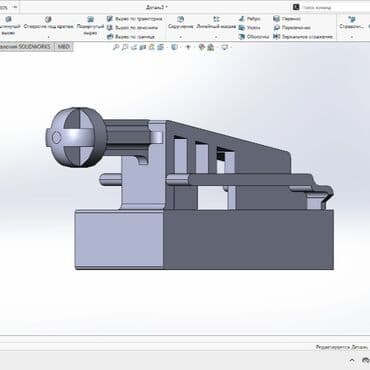Expand the Hole Wizard dropdown arrow
This screenshot has height=370, width=370.
tap(49, 37)
